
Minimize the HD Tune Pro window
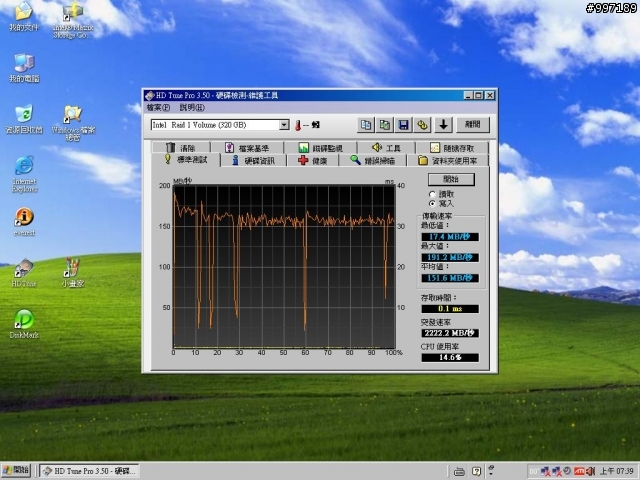[x=469, y=96]
